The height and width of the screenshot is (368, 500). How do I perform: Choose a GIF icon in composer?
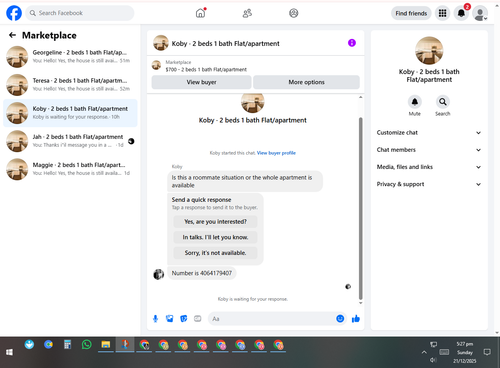pos(198,319)
